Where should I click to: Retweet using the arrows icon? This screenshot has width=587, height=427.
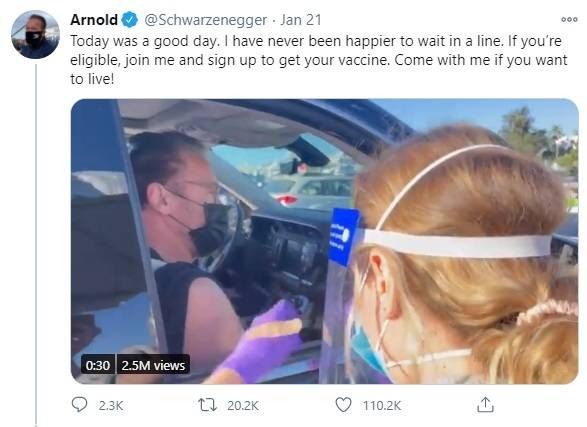coord(207,405)
